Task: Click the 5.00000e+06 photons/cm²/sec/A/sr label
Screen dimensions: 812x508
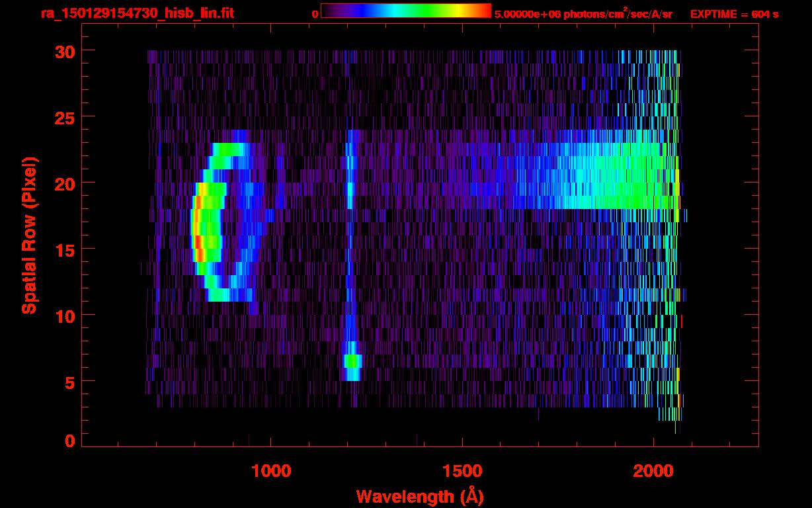Action: 583,14
